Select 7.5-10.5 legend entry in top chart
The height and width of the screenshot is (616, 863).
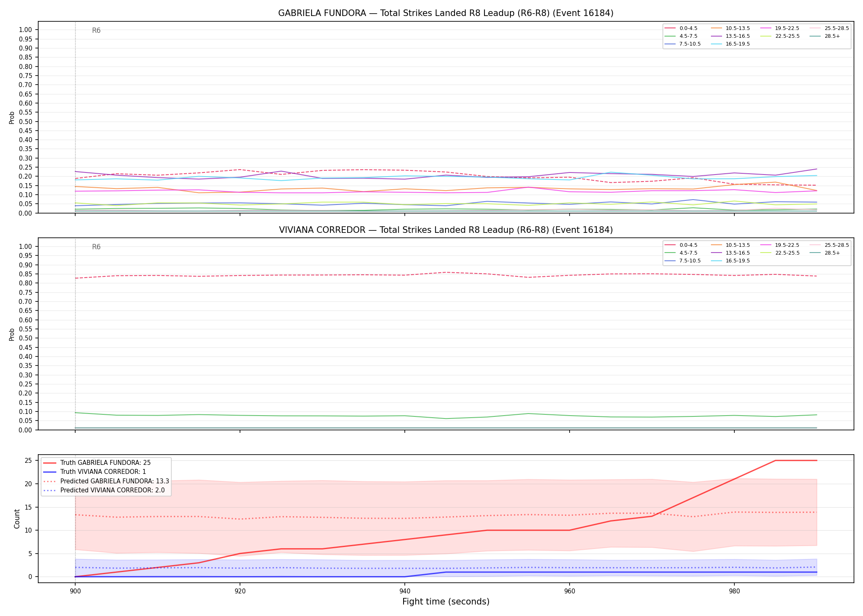pyautogui.click(x=683, y=44)
